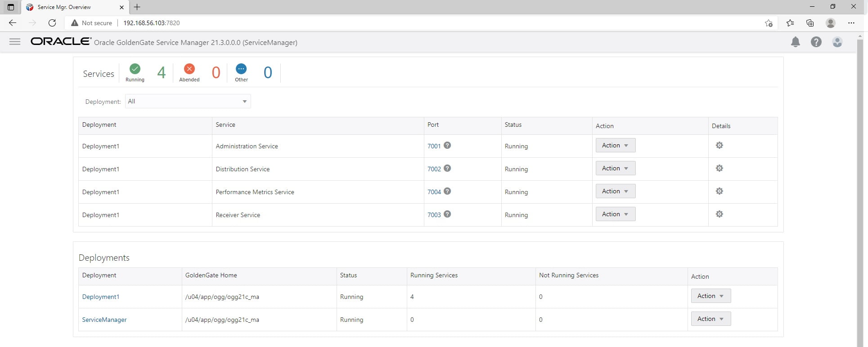The image size is (868, 347).
Task: Click the Oracle logo
Action: [x=61, y=41]
